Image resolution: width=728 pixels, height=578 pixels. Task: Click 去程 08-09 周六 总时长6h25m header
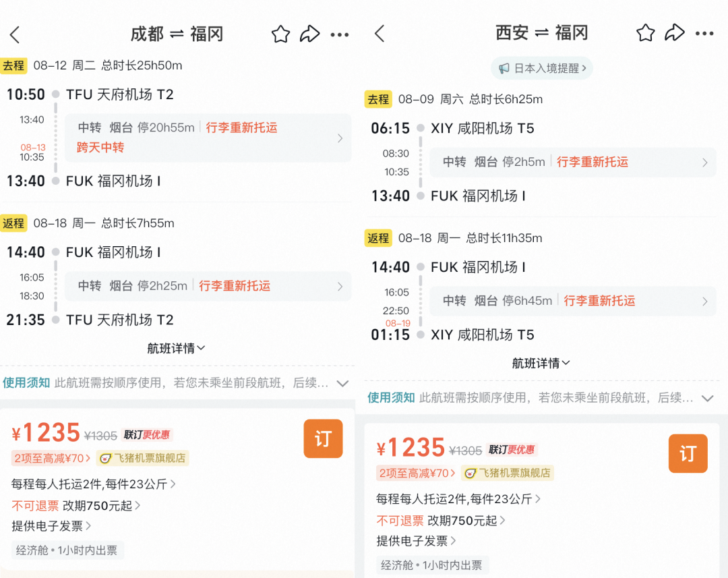click(454, 99)
